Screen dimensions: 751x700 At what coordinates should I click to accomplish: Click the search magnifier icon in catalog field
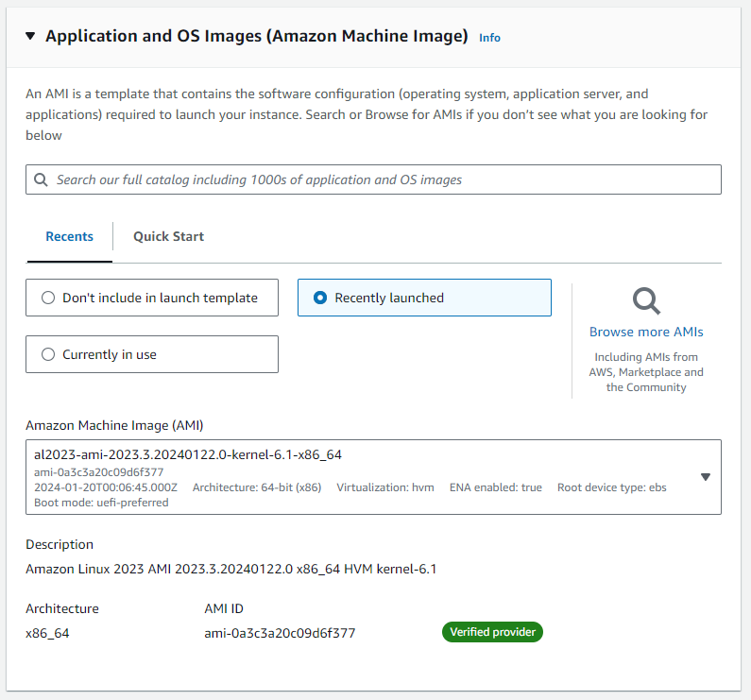click(x=41, y=179)
